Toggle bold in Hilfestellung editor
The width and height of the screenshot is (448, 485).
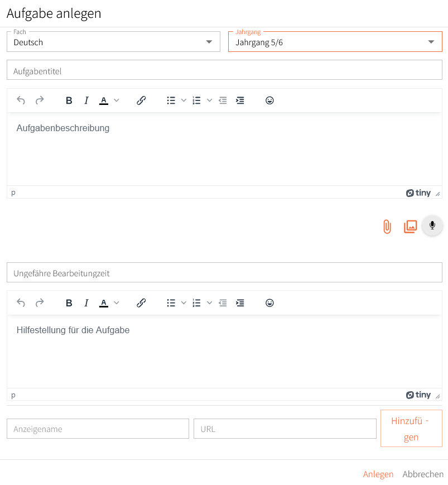pyautogui.click(x=69, y=303)
